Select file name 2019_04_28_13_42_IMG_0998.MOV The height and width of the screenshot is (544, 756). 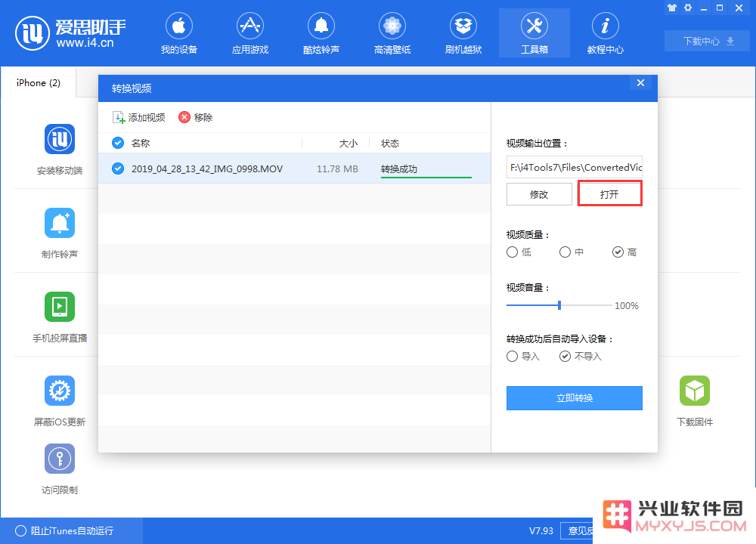pos(207,169)
